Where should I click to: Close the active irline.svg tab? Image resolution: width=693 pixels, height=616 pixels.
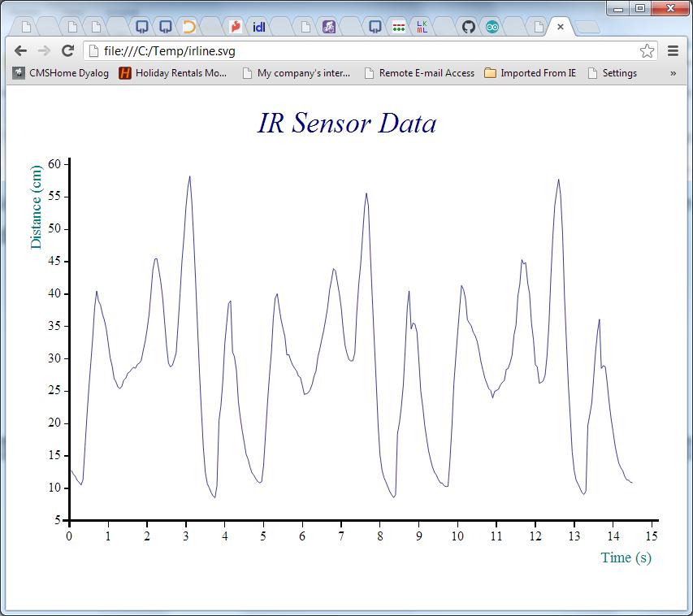(x=561, y=27)
